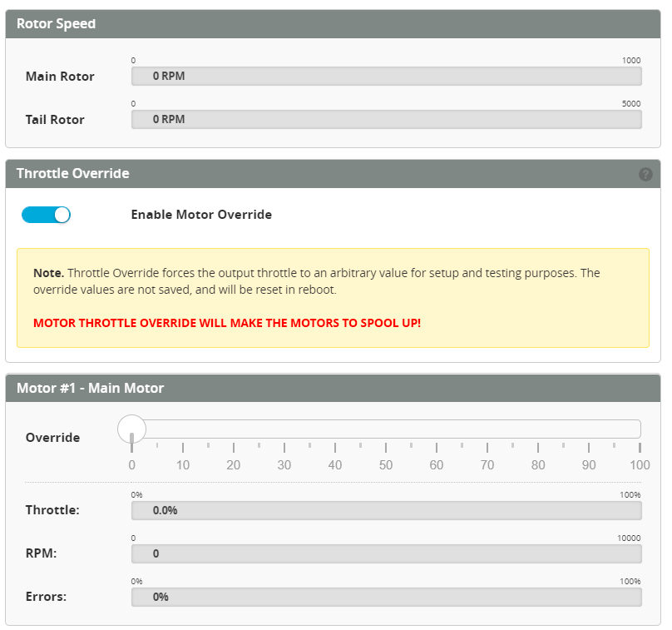Click the Motor #1 RPM meter bar
The width and height of the screenshot is (672, 630).
point(386,553)
